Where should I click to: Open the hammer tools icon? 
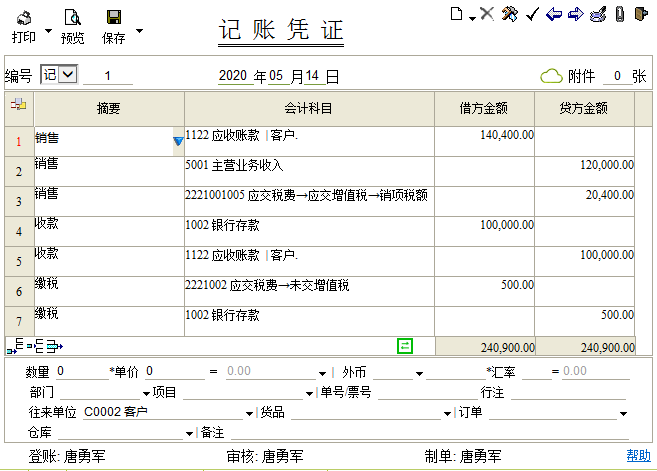510,14
